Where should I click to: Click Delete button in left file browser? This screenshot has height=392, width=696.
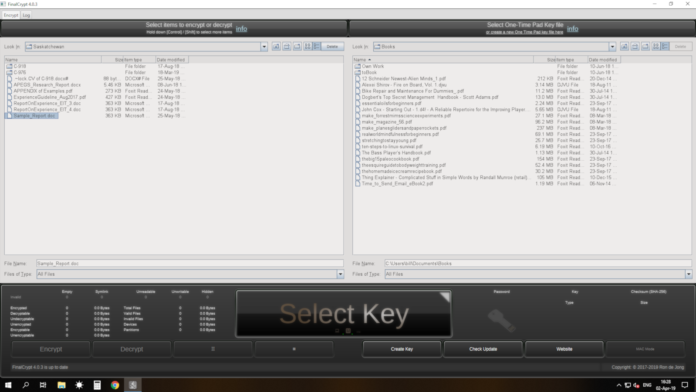(x=332, y=47)
